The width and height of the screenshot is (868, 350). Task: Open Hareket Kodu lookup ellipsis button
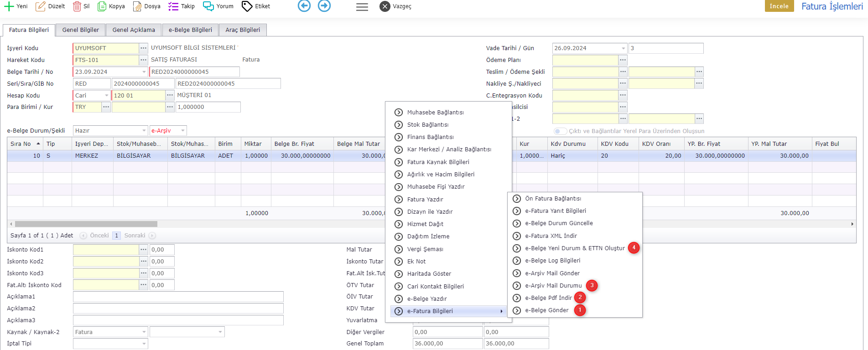pyautogui.click(x=144, y=60)
